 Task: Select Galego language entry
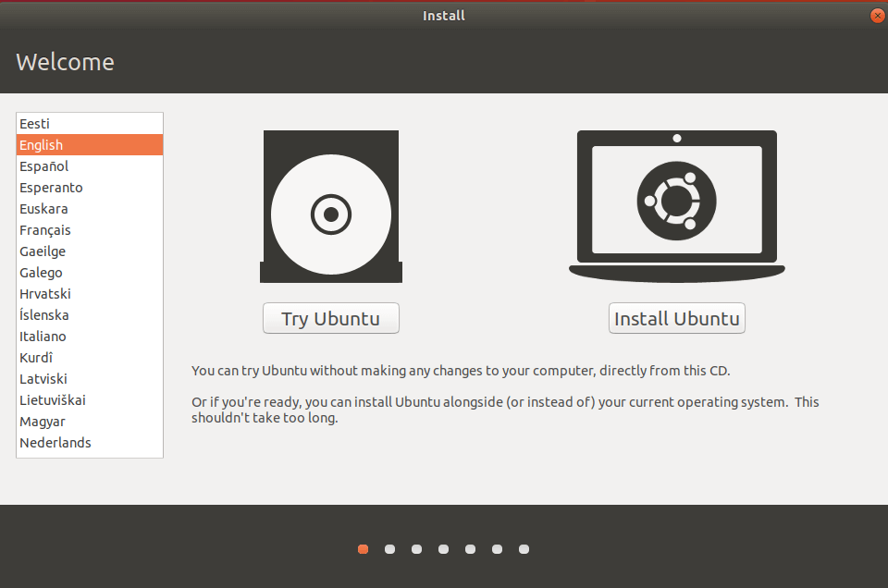tap(90, 272)
